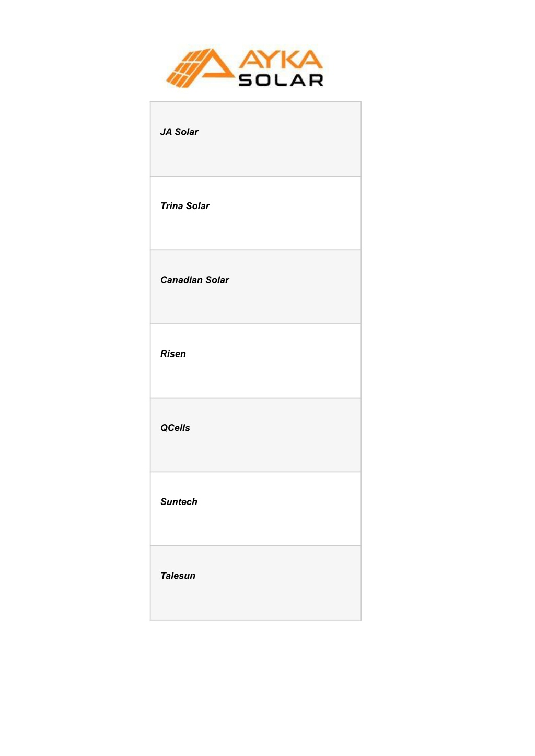Click the word Canadian in third row
535x756 pixels.
point(181,280)
